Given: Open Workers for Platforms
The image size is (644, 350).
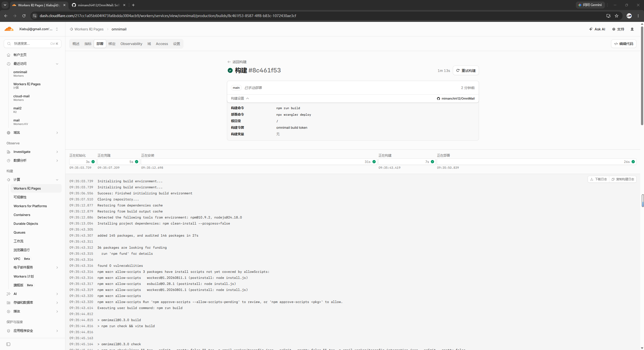Looking at the screenshot, I should [x=30, y=206].
